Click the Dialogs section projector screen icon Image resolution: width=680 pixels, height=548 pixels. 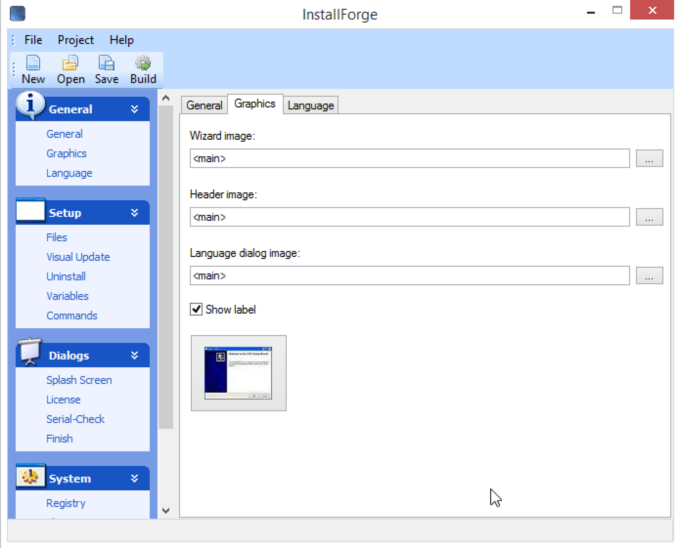[30, 352]
